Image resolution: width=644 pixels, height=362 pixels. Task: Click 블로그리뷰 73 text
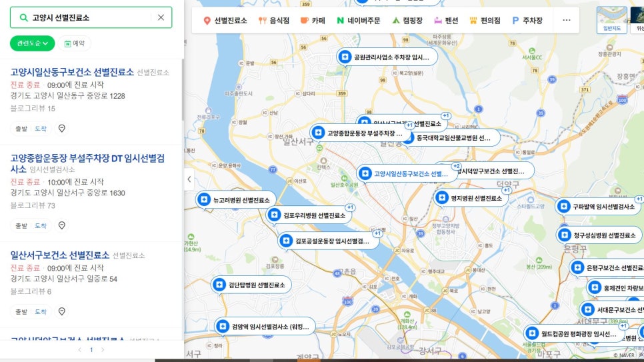(33, 205)
